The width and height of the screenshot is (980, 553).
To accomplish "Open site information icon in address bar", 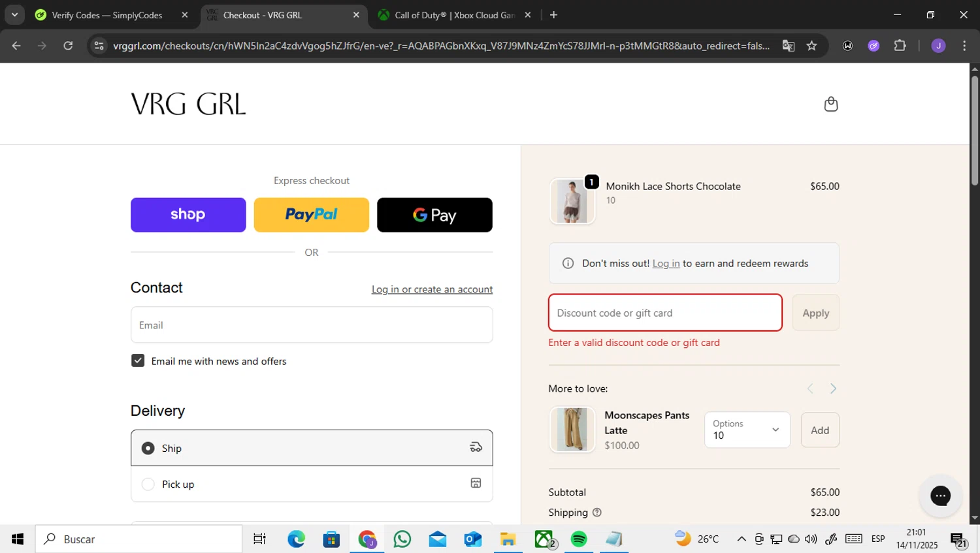I will [99, 46].
